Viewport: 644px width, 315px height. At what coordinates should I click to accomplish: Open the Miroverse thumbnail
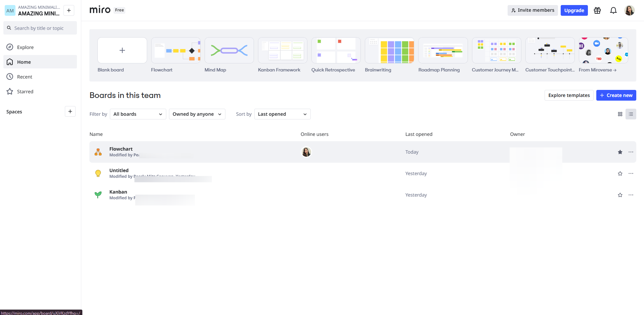tap(603, 50)
